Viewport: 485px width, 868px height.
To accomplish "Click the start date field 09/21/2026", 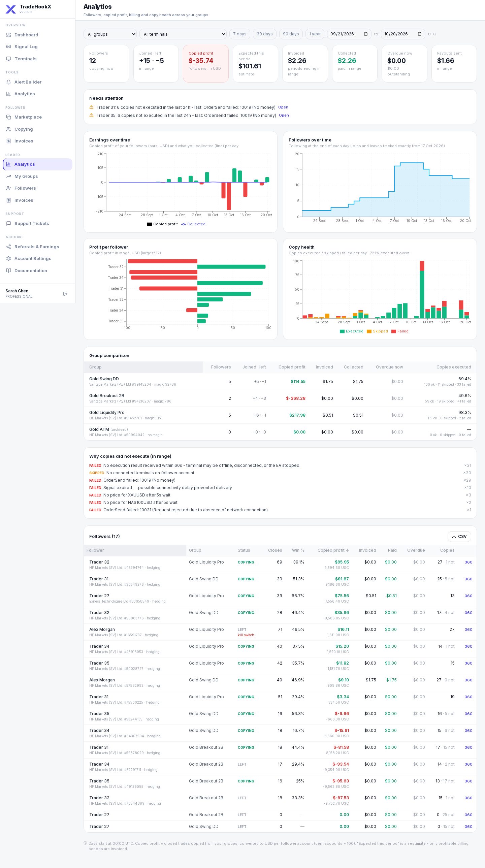I will (x=349, y=34).
